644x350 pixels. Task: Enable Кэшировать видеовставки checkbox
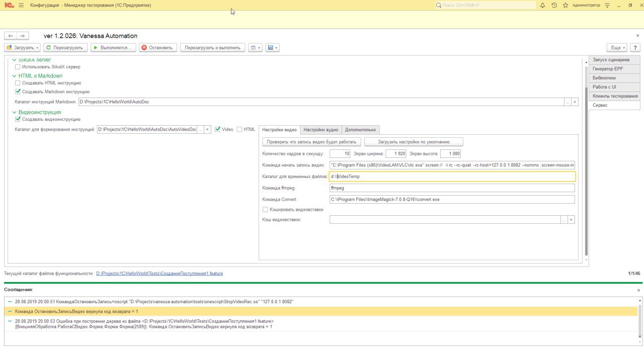[265, 209]
